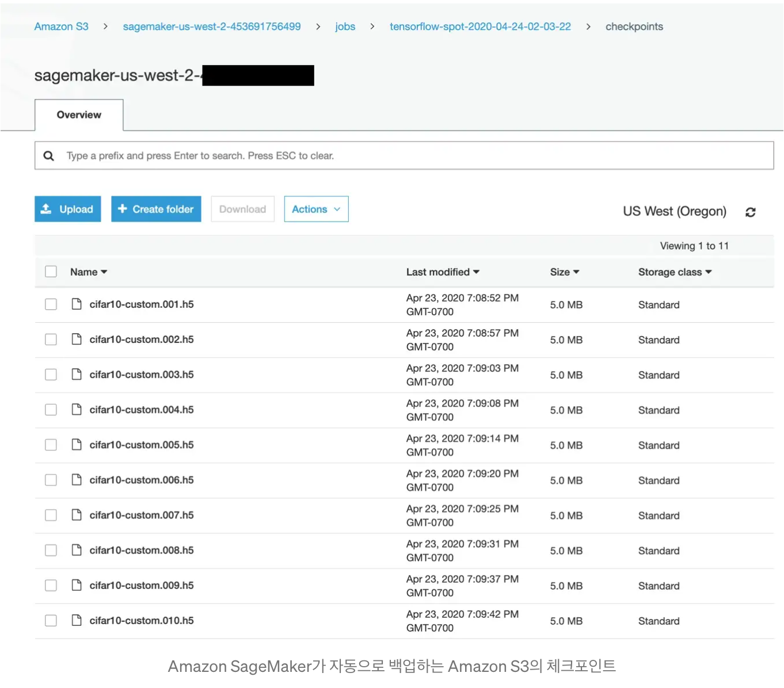The width and height of the screenshot is (784, 688).
Task: Click the refresh icon beside US West (Oregon)
Action: 750,212
